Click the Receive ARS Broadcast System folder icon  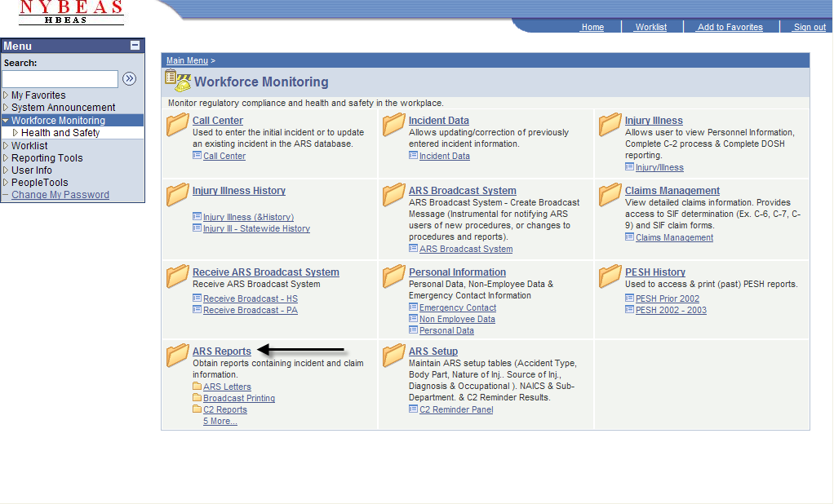pos(178,276)
